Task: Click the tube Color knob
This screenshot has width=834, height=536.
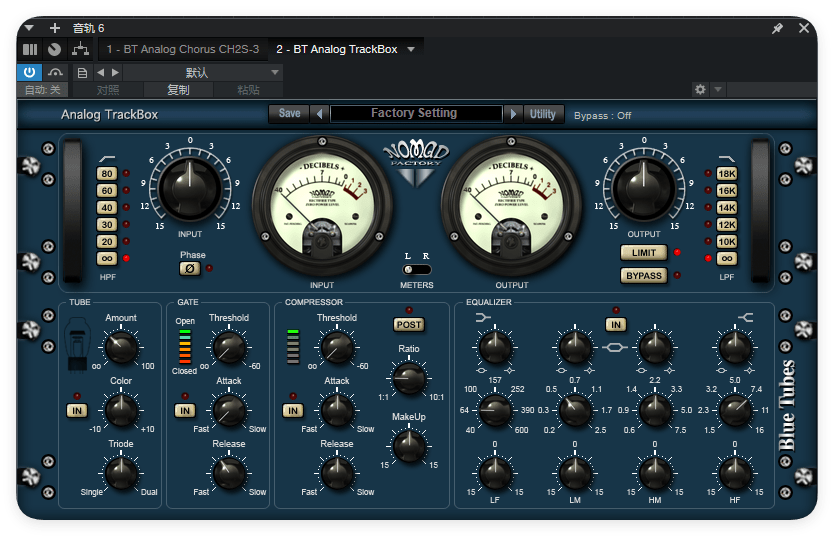Action: tap(121, 410)
